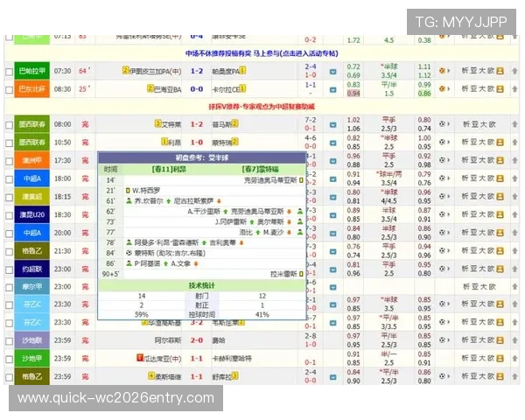Click the up arrow on 摩尔甲 23:00 row
Viewport: 525px width, 420px height.
point(514,287)
